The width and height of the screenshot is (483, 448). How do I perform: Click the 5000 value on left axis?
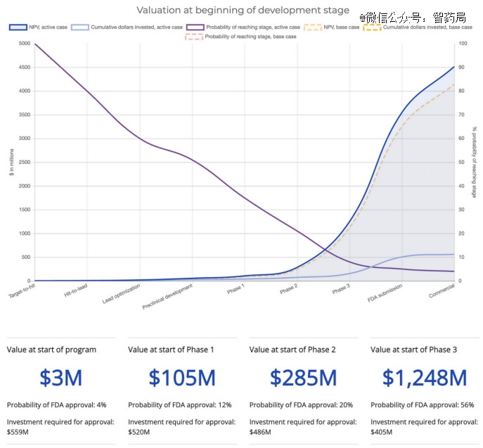(x=25, y=44)
